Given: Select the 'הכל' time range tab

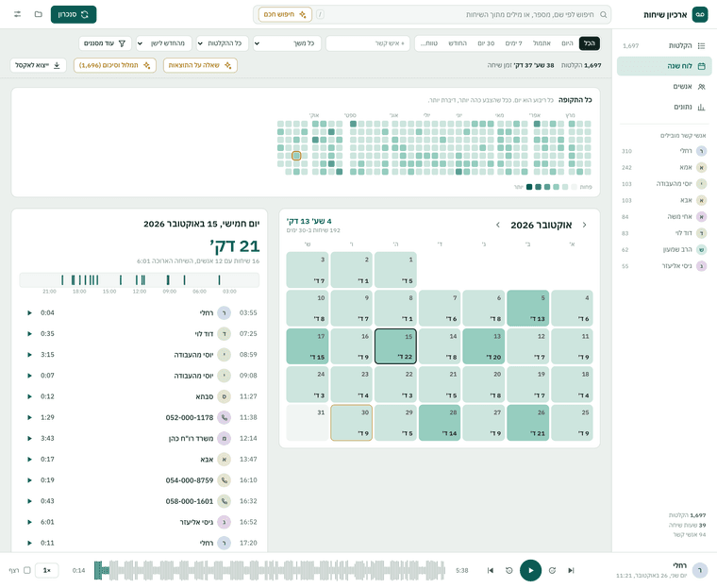Looking at the screenshot, I should point(590,43).
